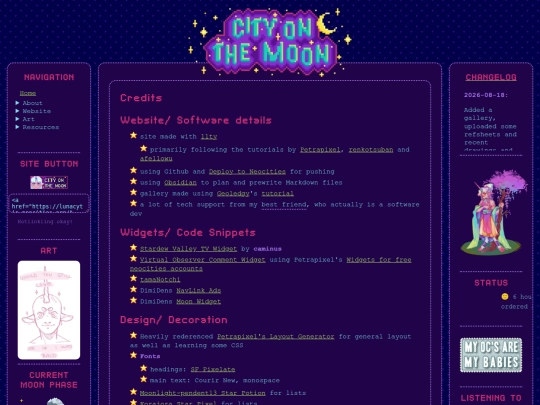Viewport: 540px width, 405px height.
Task: Open the Home navigation link
Action: pyautogui.click(x=28, y=93)
